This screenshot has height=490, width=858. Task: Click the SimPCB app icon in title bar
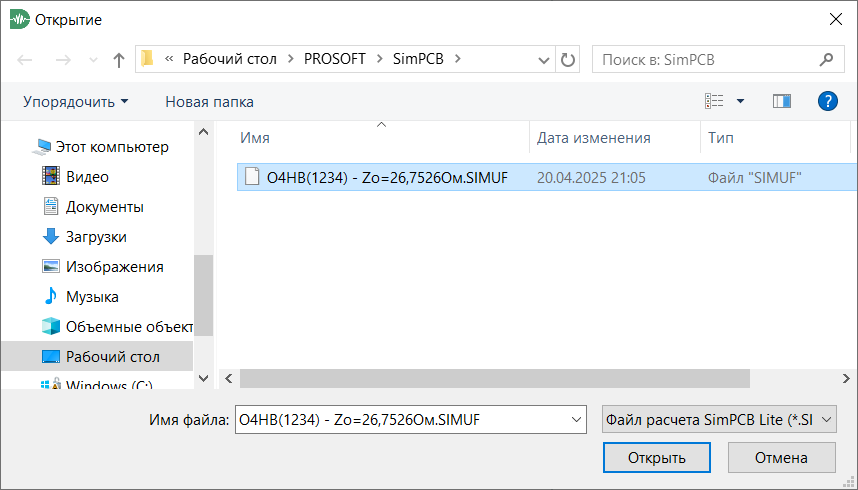(x=20, y=20)
